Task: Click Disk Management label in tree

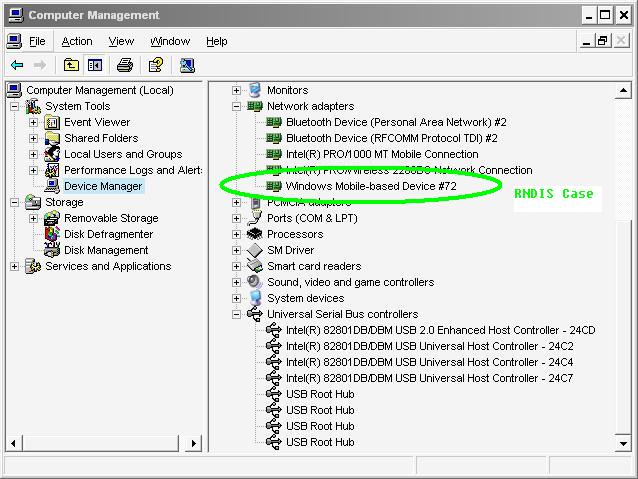Action: click(x=106, y=250)
